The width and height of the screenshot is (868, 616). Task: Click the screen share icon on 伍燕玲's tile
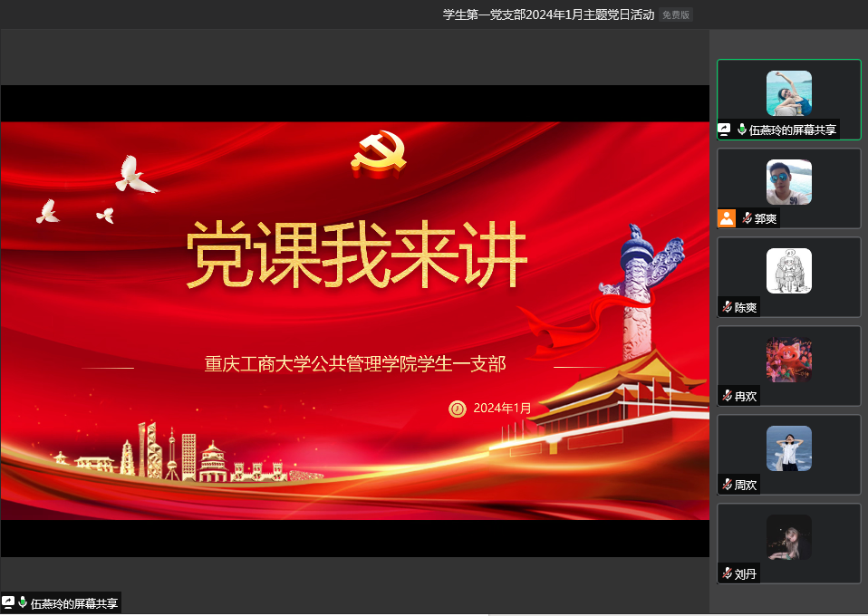click(725, 130)
